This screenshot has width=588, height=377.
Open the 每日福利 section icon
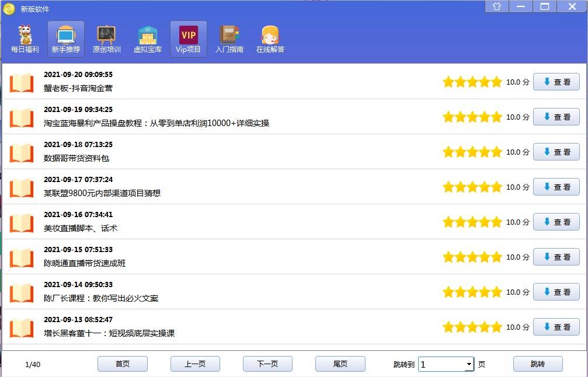[x=23, y=39]
